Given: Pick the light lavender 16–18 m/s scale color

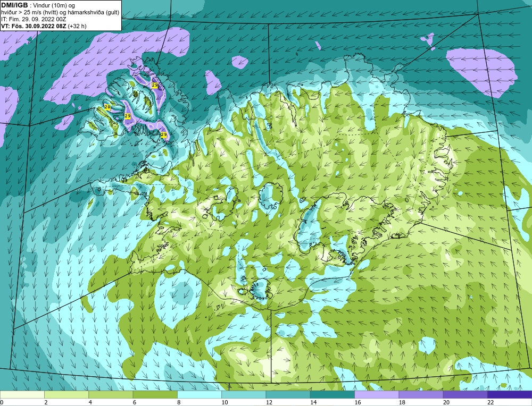Looking at the screenshot, I should pos(377,394).
